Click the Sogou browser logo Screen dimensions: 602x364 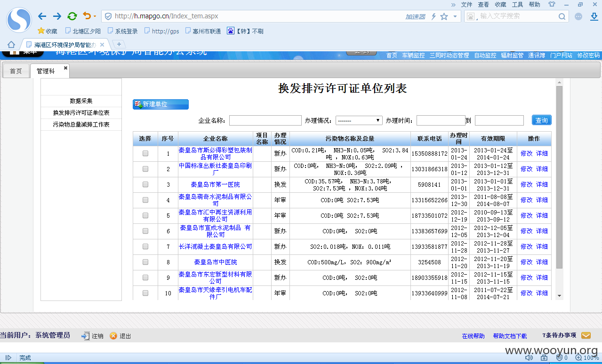coord(18,20)
